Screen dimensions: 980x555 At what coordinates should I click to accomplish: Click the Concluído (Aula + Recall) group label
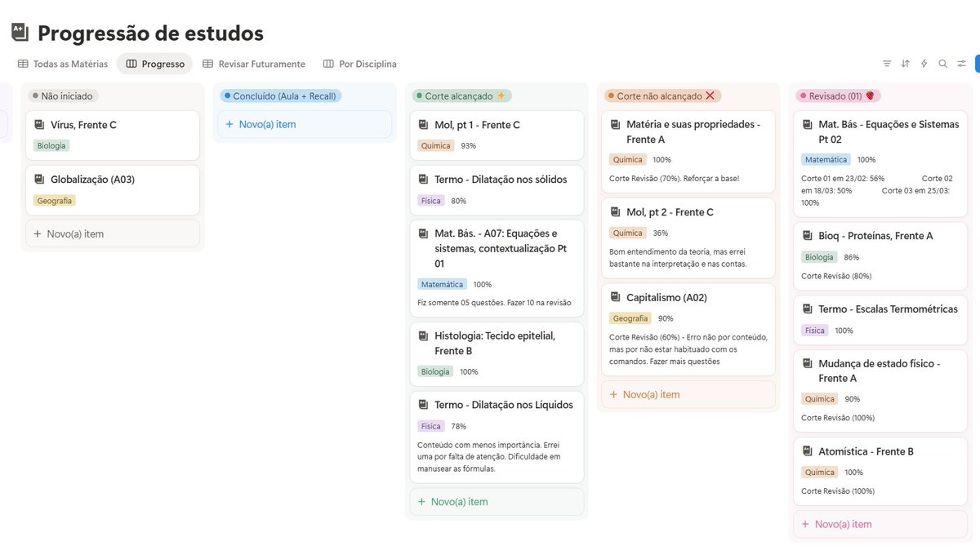(280, 95)
